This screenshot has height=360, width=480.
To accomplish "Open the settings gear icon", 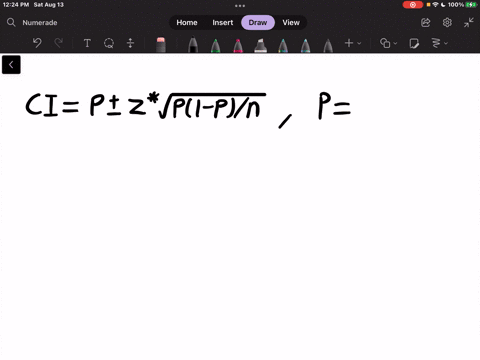I will click(x=447, y=22).
